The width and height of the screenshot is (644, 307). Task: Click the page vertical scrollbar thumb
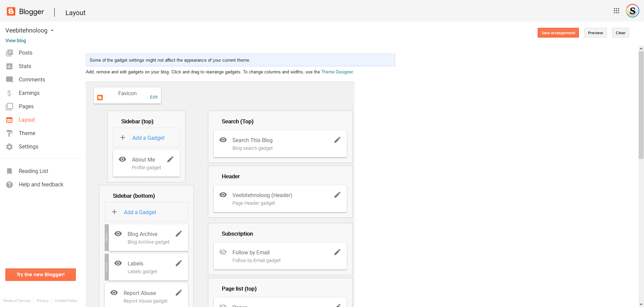pyautogui.click(x=641, y=105)
